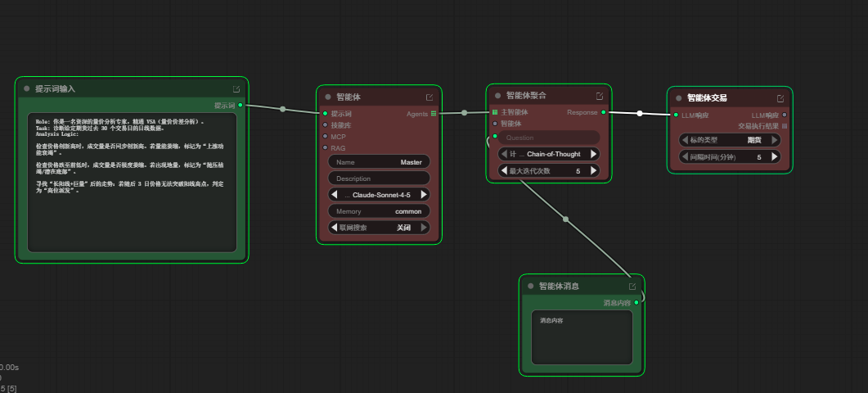868x393 pixels.
Task: Click the edit icon on 智能体聚合 node
Action: coord(599,96)
